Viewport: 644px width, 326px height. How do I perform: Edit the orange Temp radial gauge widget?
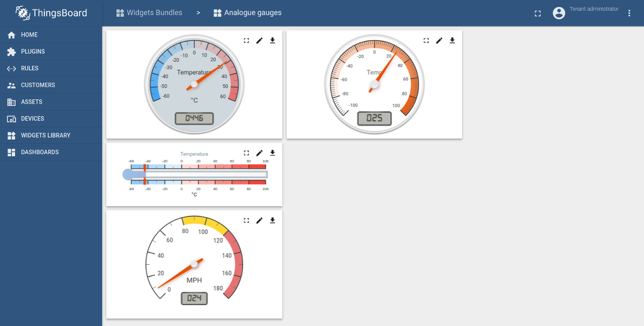[x=439, y=40]
